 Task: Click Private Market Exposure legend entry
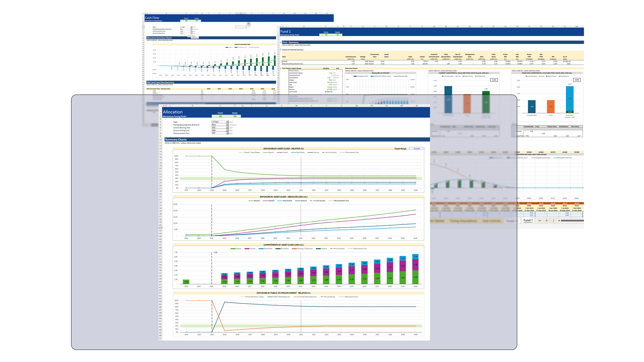tap(305, 297)
